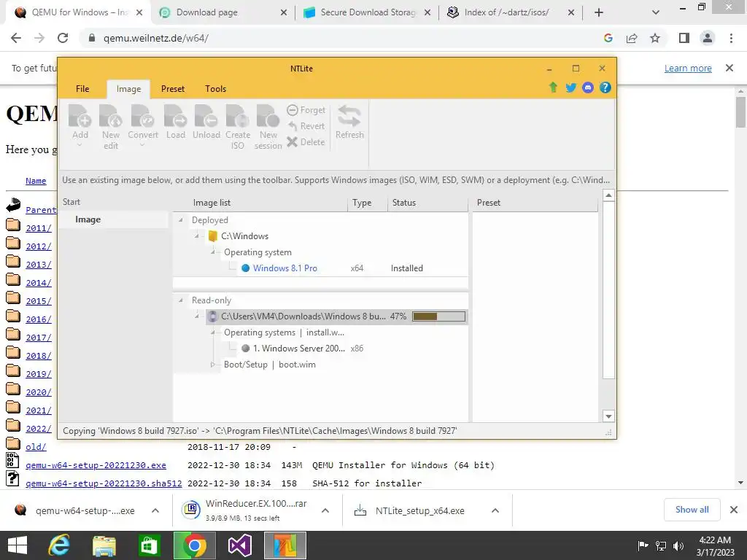Switch to the Download page browser tab
The width and height of the screenshot is (747, 560).
point(222,12)
